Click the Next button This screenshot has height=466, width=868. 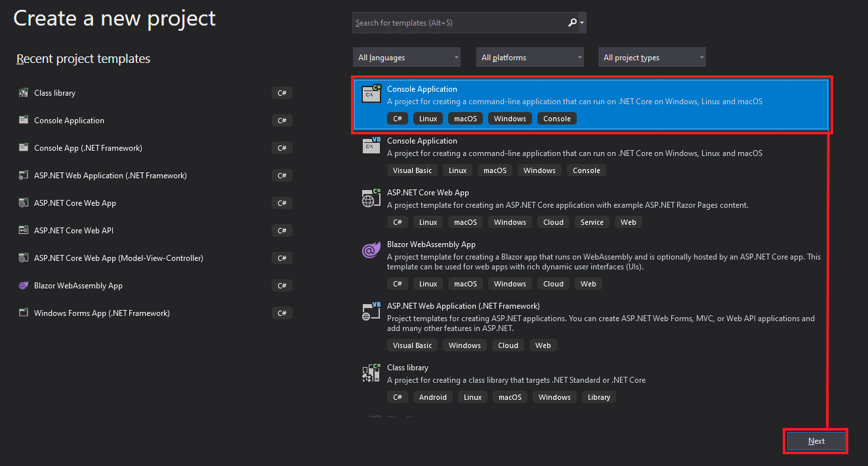[x=816, y=440]
